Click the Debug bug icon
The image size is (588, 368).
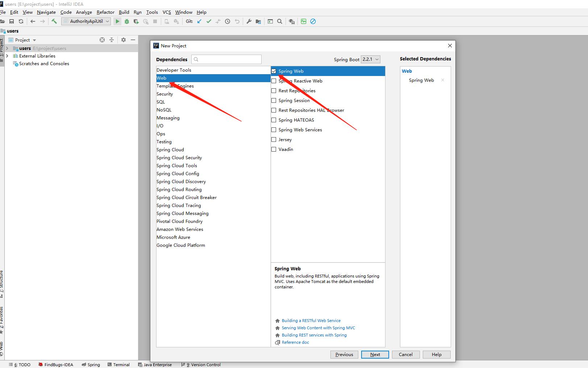[x=127, y=21]
